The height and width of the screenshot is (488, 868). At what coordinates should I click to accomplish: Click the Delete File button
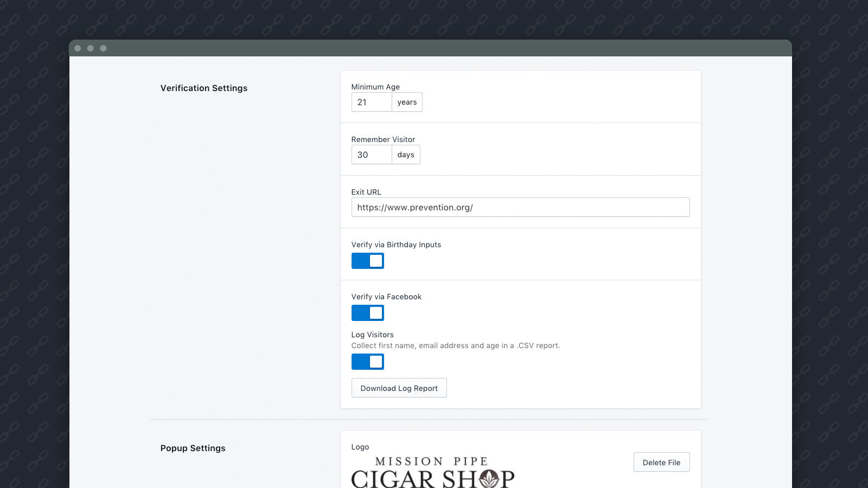tap(661, 463)
